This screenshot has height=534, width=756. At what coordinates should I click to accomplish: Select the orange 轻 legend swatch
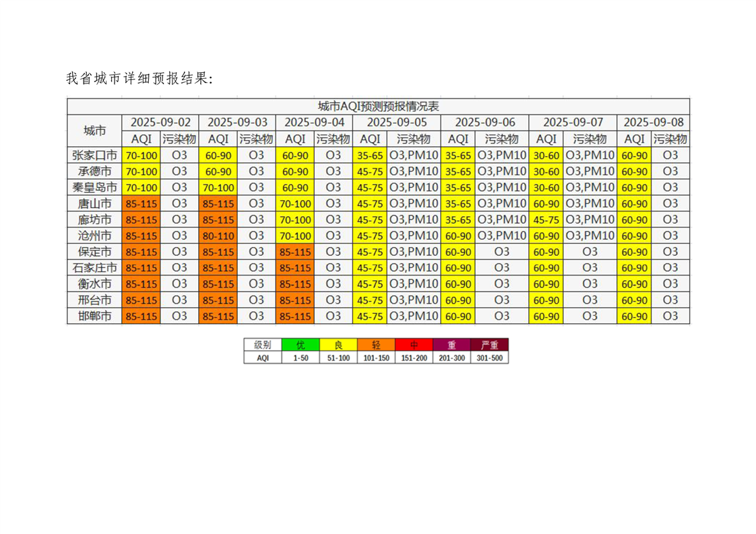376,345
